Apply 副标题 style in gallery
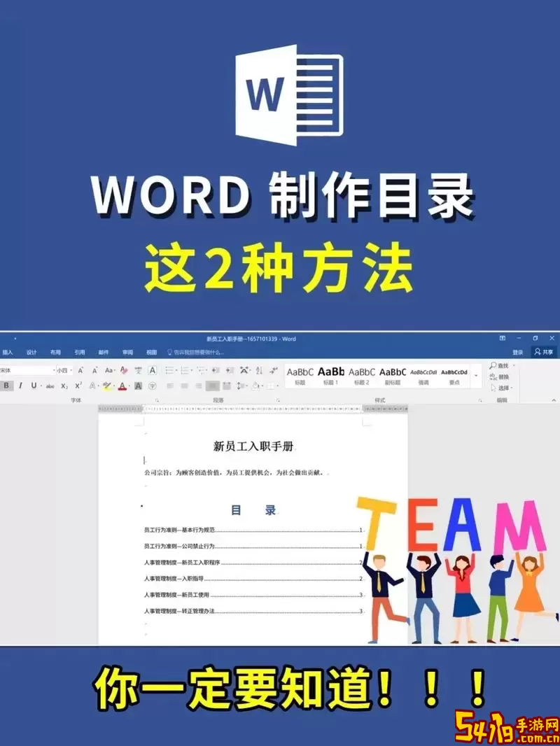 (x=393, y=376)
